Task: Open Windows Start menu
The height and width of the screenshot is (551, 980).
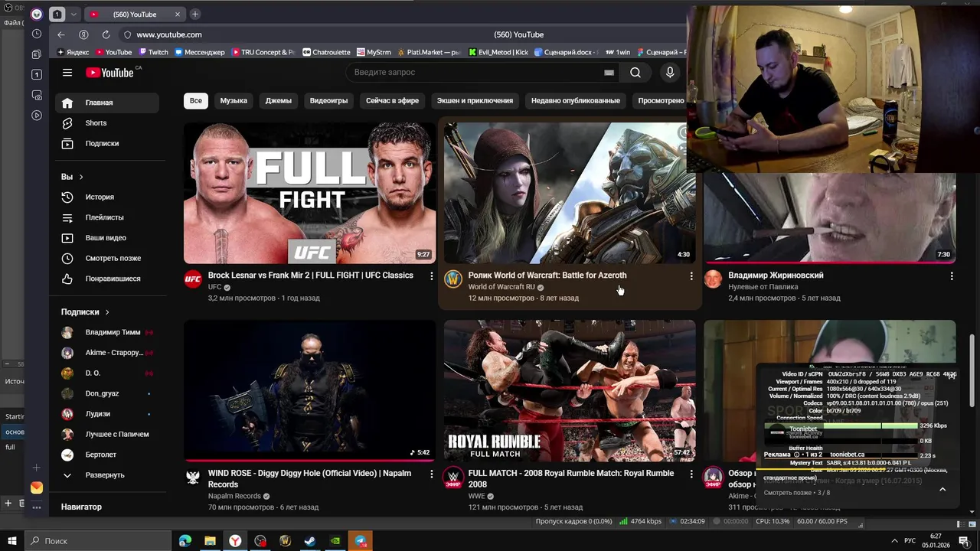Action: [11, 541]
